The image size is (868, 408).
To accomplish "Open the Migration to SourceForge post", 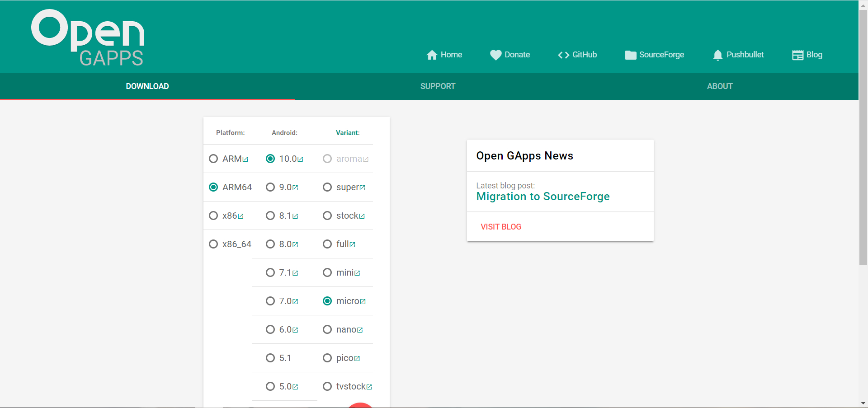I will [x=543, y=196].
